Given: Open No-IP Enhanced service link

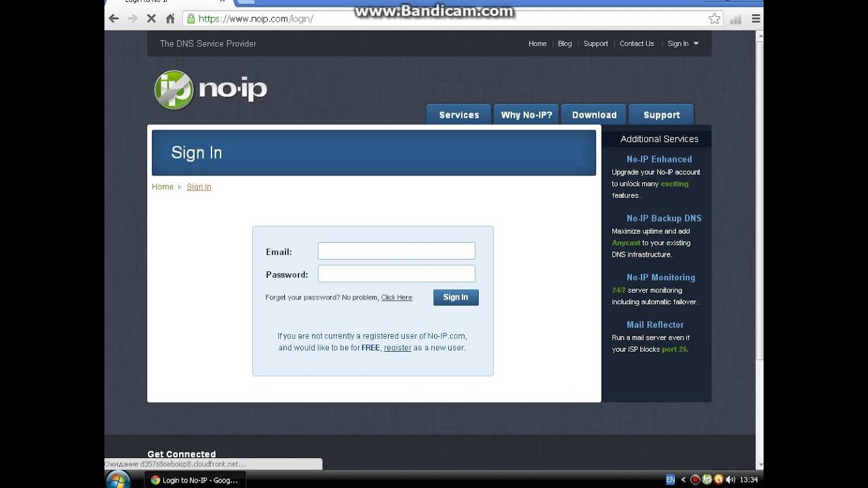Looking at the screenshot, I should (659, 159).
